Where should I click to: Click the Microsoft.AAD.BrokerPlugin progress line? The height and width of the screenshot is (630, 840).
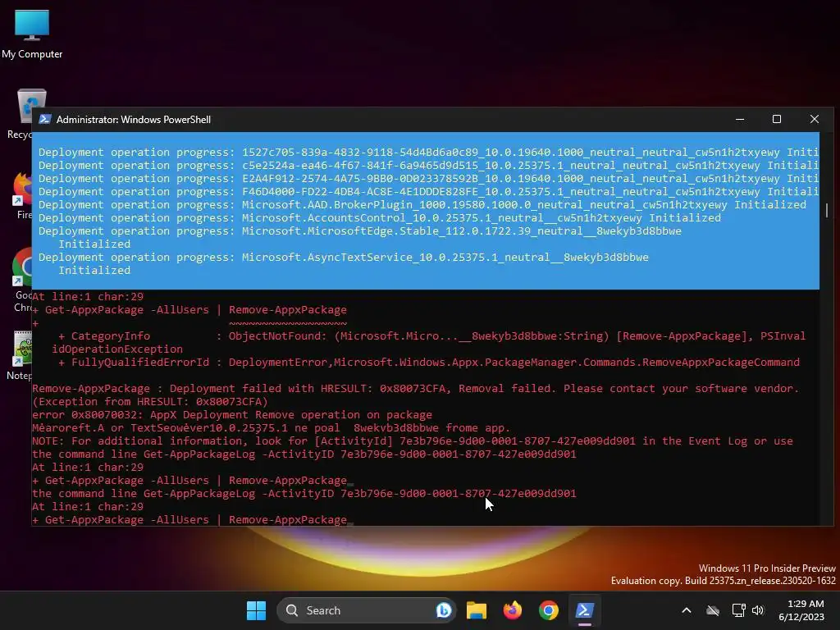click(422, 204)
